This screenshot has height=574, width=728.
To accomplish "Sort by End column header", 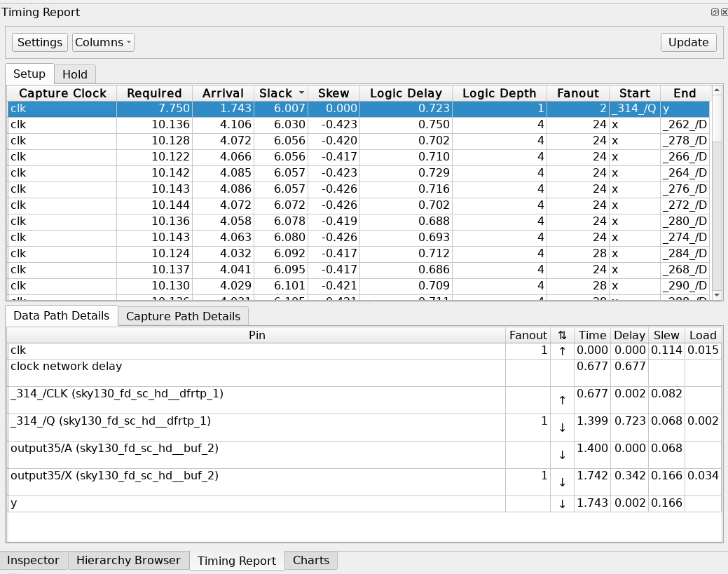I will [x=685, y=93].
